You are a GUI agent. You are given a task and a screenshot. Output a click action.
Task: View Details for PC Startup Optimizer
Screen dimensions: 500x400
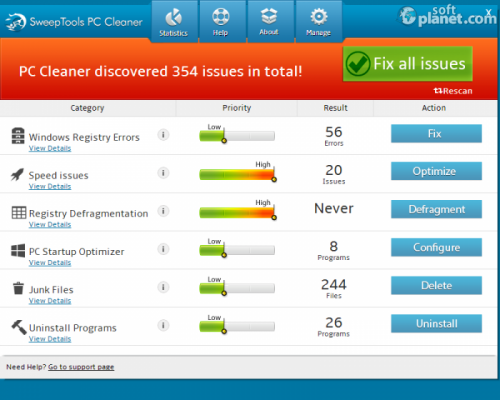50,263
